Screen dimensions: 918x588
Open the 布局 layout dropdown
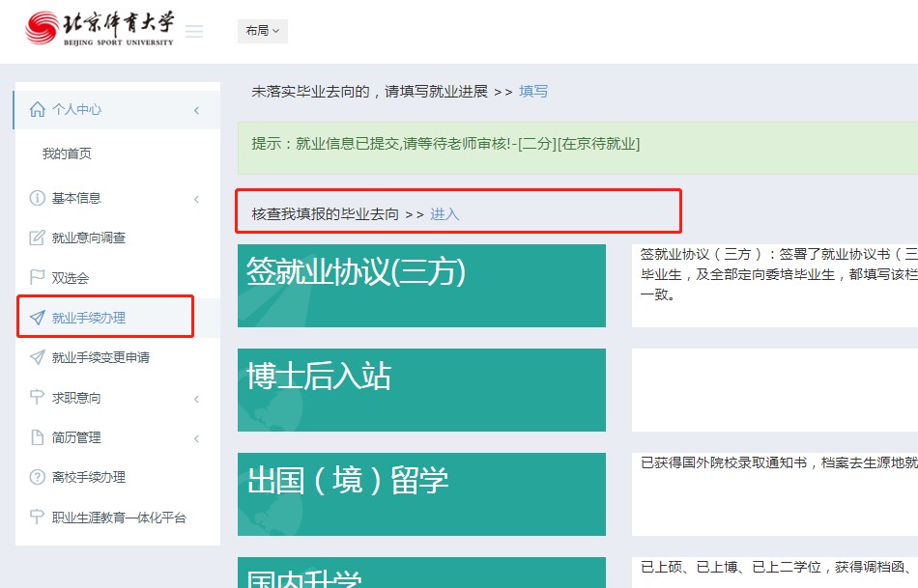(x=262, y=31)
